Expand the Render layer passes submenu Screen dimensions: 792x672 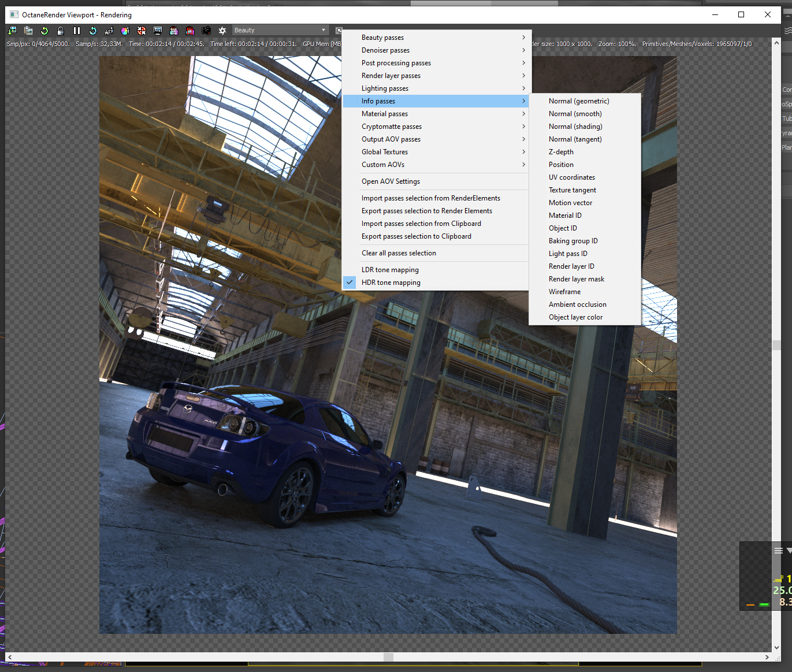click(x=436, y=76)
